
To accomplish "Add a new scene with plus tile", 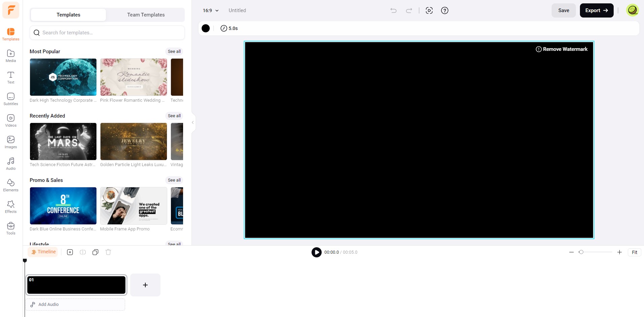I will coord(145,285).
